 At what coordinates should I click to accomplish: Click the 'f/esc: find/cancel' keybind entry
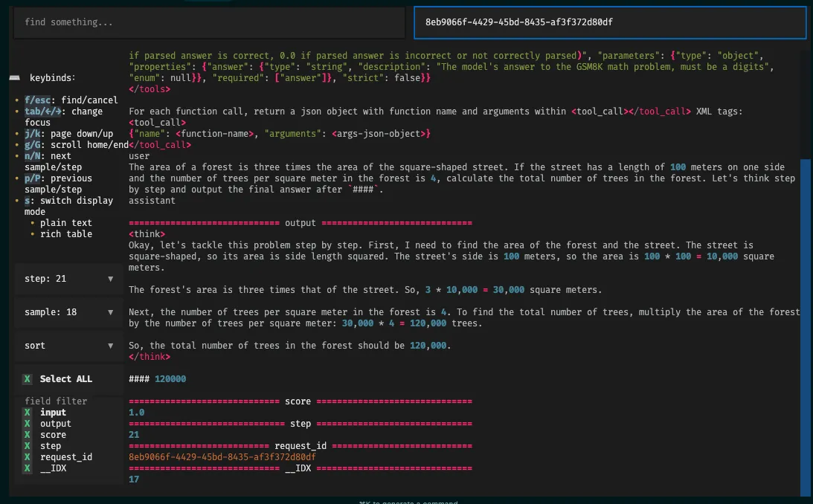coord(71,100)
